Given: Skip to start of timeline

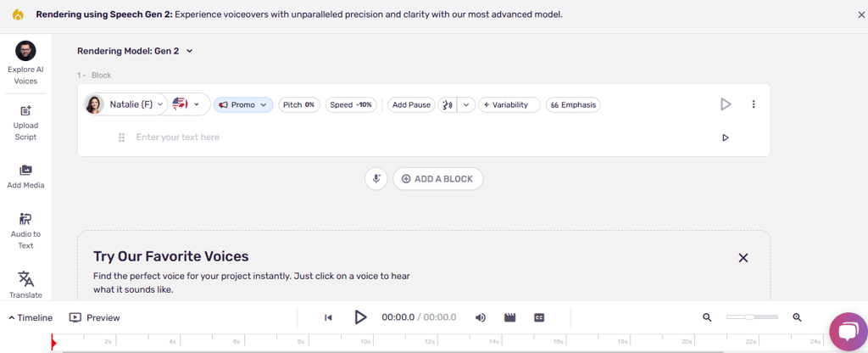Looking at the screenshot, I should click(328, 317).
